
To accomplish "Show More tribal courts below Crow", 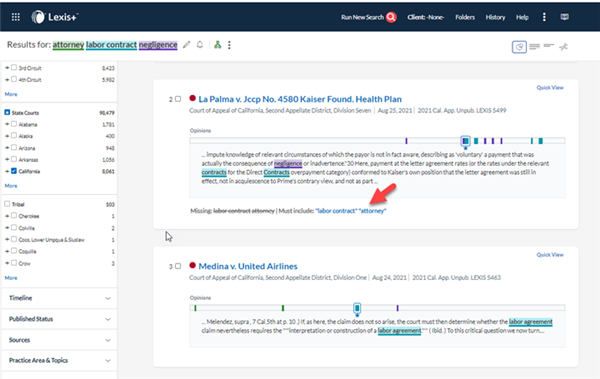I will (x=11, y=278).
